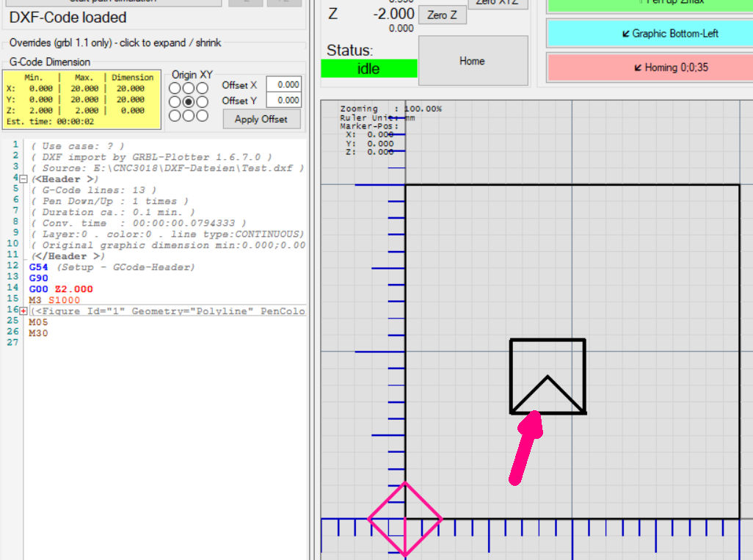The image size is (753, 560).
Task: Click the Offset Y input field
Action: (284, 101)
